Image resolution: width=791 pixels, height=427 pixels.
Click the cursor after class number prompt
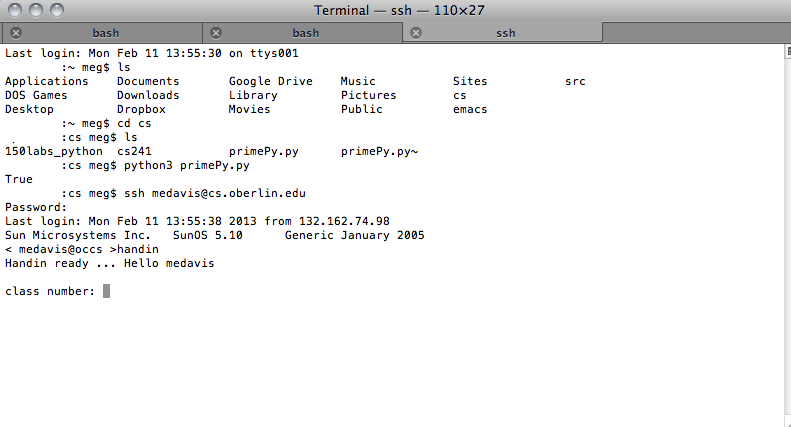[106, 291]
